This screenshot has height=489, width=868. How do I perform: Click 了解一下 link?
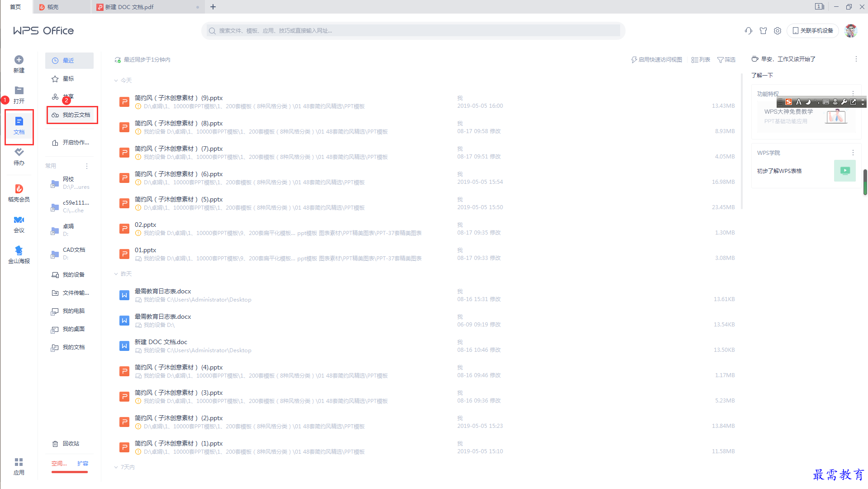(762, 75)
